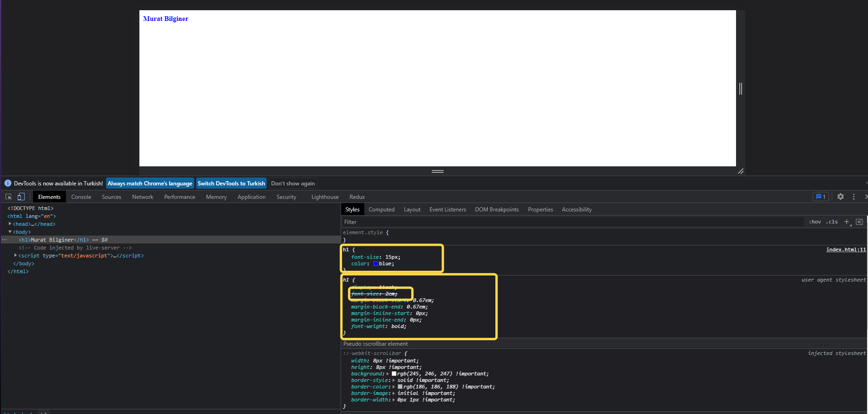Toggle the .cls element classes panel
The image size is (868, 414).
832,222
